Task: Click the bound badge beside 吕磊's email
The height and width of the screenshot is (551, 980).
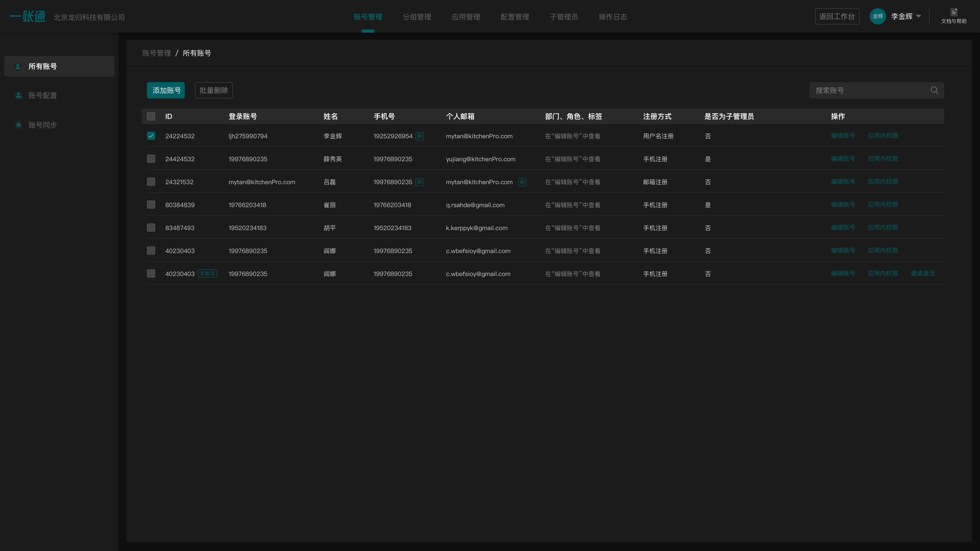Action: click(522, 182)
